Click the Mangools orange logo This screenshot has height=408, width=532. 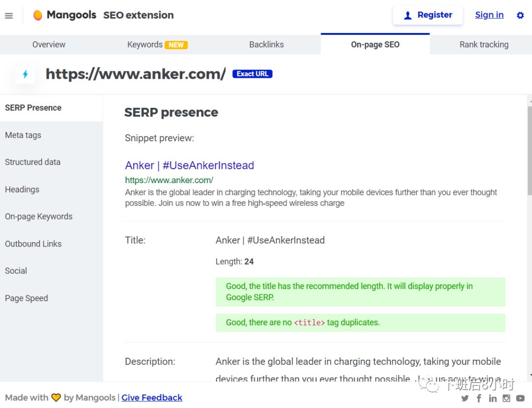[x=37, y=15]
